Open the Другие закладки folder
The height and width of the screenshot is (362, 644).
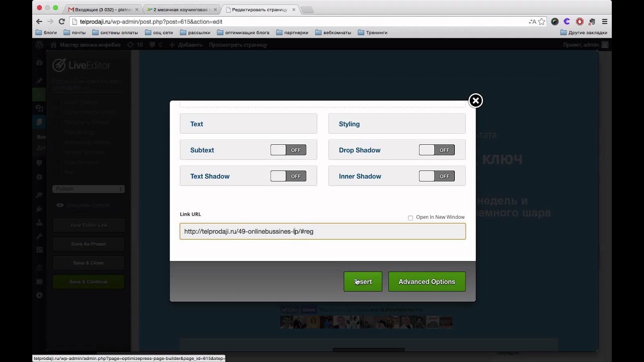[584, 33]
